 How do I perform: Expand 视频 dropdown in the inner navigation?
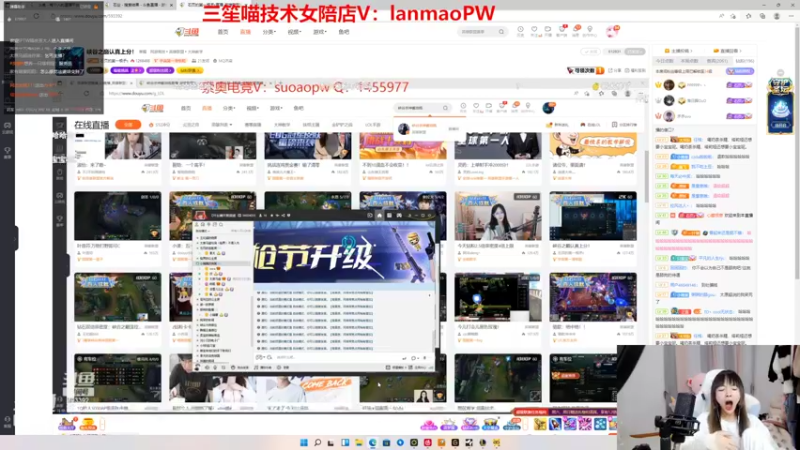[x=253, y=108]
